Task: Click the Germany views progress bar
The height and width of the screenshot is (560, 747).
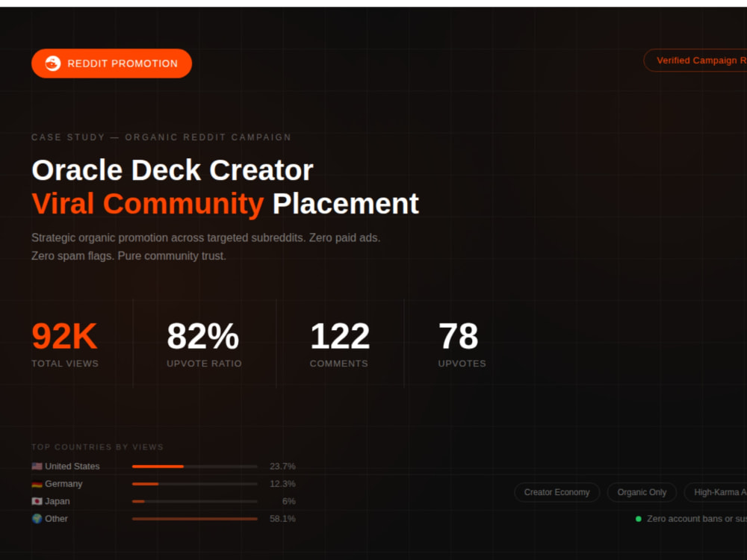Action: click(195, 484)
